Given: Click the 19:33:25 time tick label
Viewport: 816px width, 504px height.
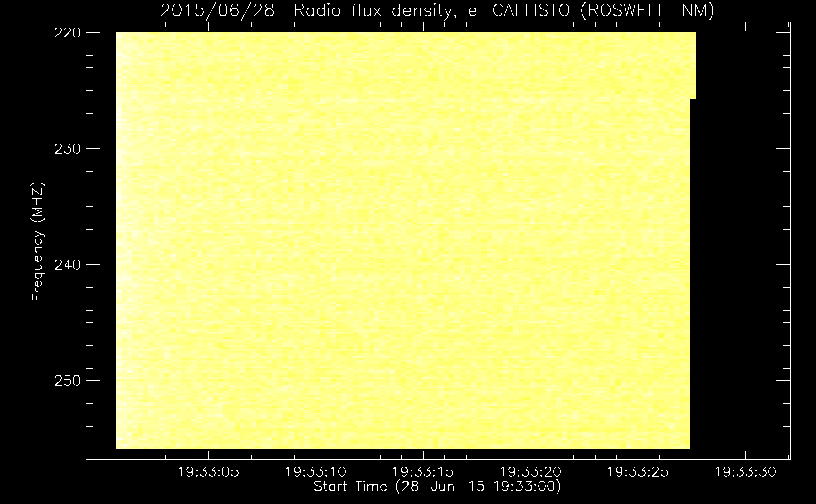Looking at the screenshot, I should click(x=638, y=472).
